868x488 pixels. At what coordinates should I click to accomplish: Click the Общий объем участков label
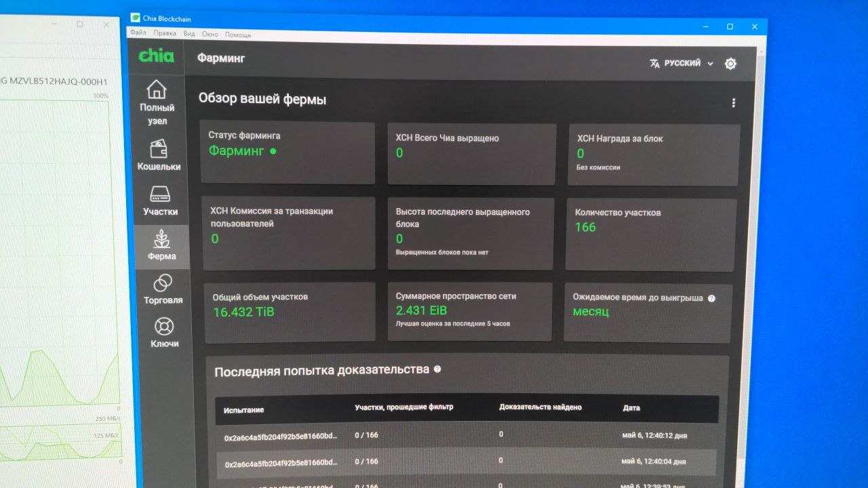[x=260, y=297]
